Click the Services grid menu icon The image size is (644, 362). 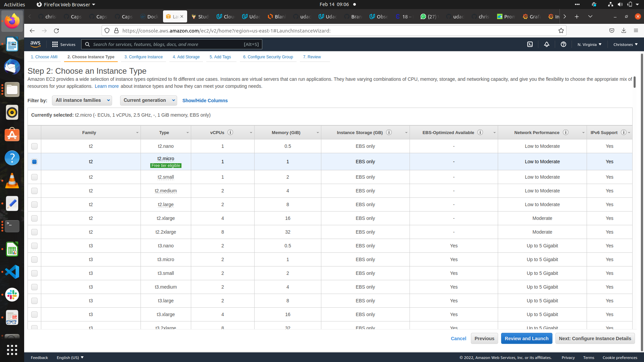(x=55, y=44)
